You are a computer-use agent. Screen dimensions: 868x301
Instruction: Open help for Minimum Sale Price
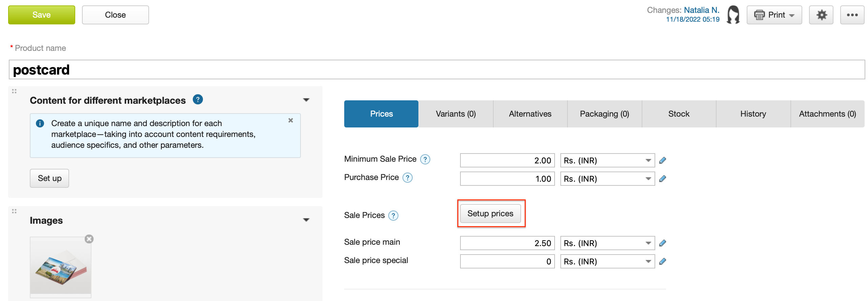425,159
